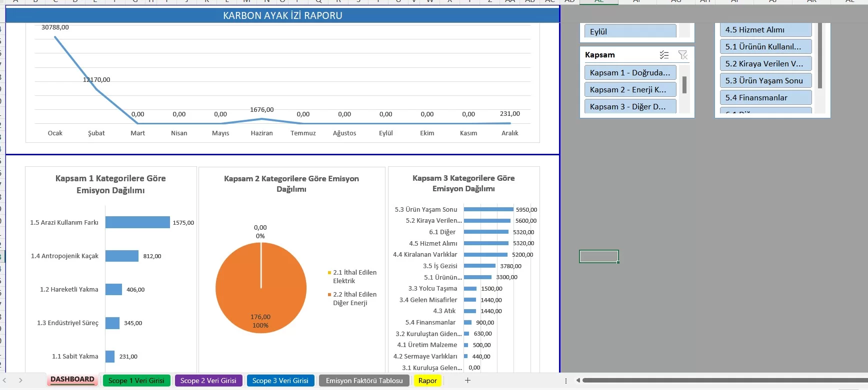This screenshot has height=390, width=868.
Task: Clear the Kapsam slicer filter
Action: coord(682,55)
